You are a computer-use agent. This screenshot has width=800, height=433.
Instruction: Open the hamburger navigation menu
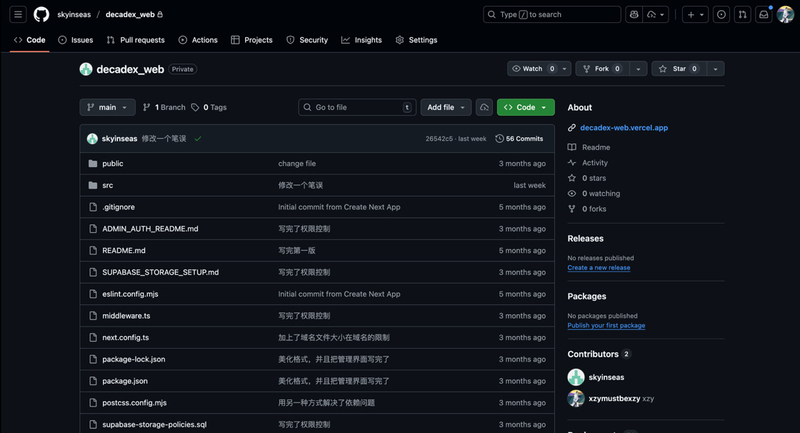coord(18,15)
